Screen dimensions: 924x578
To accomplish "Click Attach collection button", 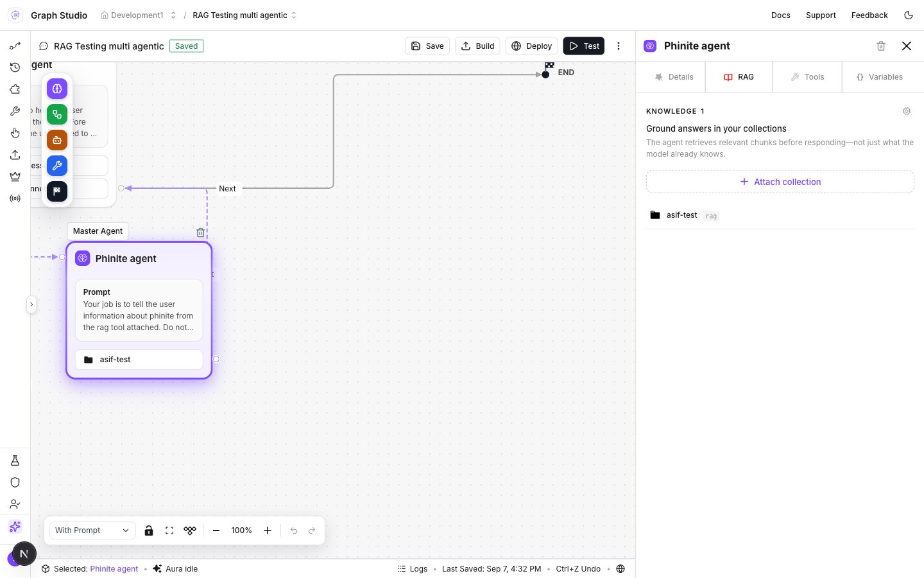I will (x=780, y=182).
